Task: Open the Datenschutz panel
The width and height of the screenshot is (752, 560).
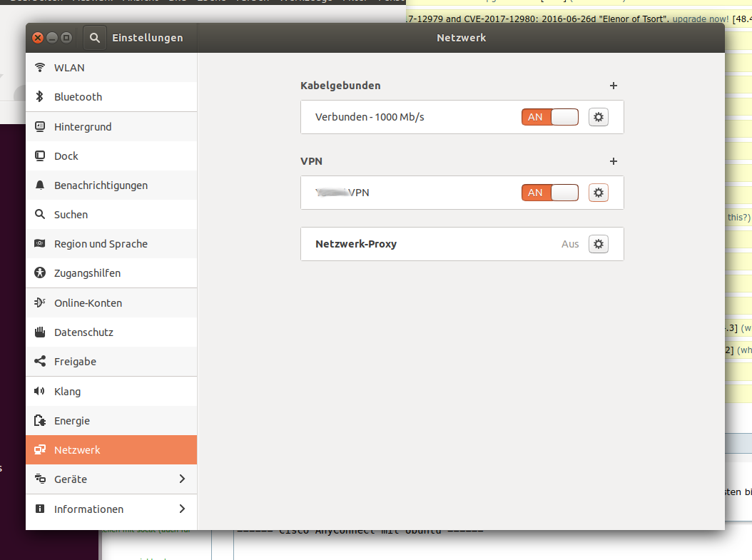Action: coord(83,332)
